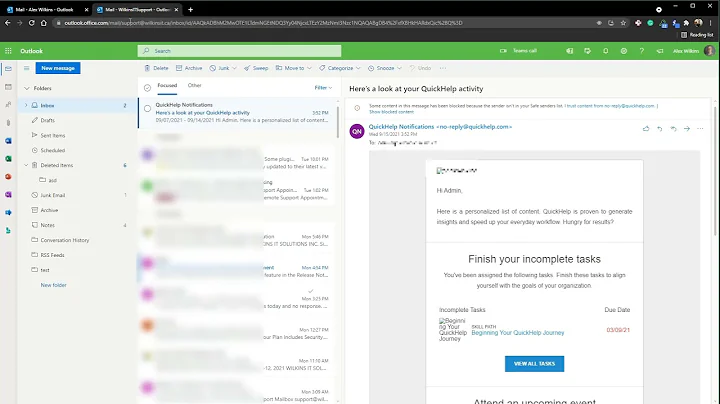Viewport: 720px width, 404px height.
Task: Click New folder link
Action: [53, 285]
